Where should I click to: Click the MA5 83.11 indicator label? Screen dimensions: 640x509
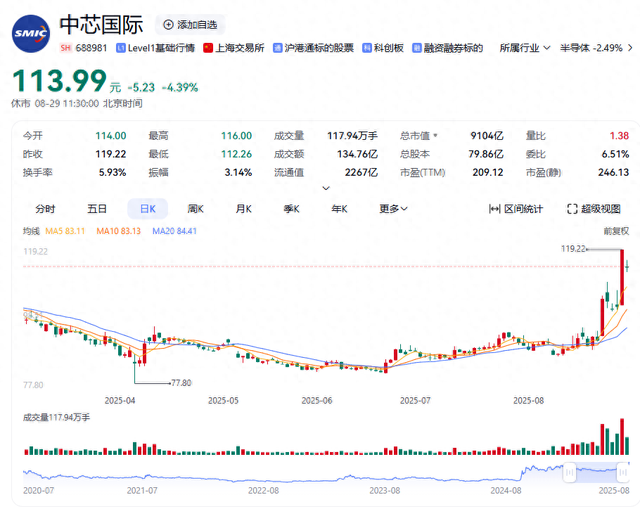pos(65,231)
